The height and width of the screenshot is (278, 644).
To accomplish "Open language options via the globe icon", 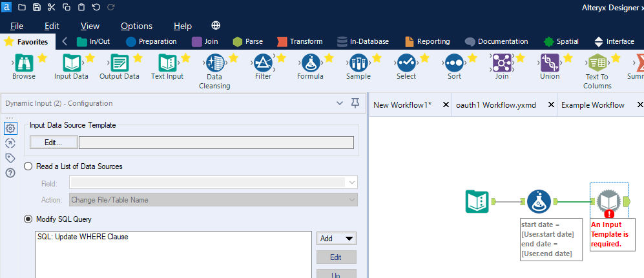I will [216, 25].
